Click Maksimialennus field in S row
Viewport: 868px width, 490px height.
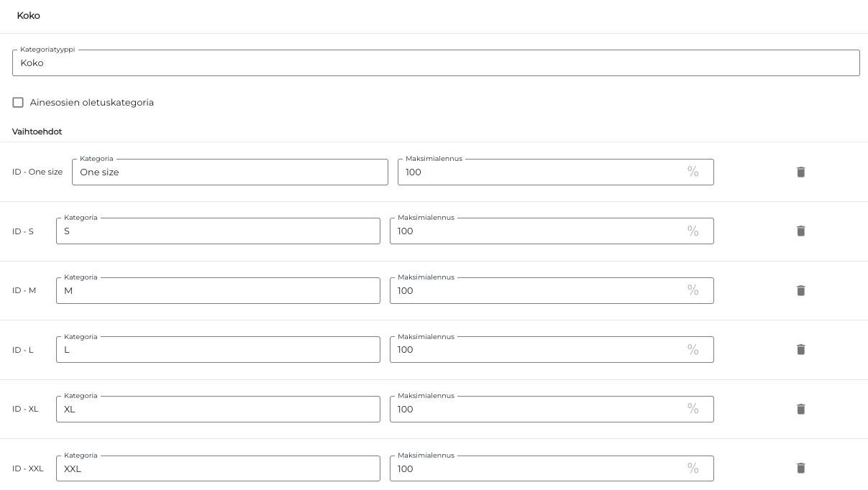tap(536, 231)
